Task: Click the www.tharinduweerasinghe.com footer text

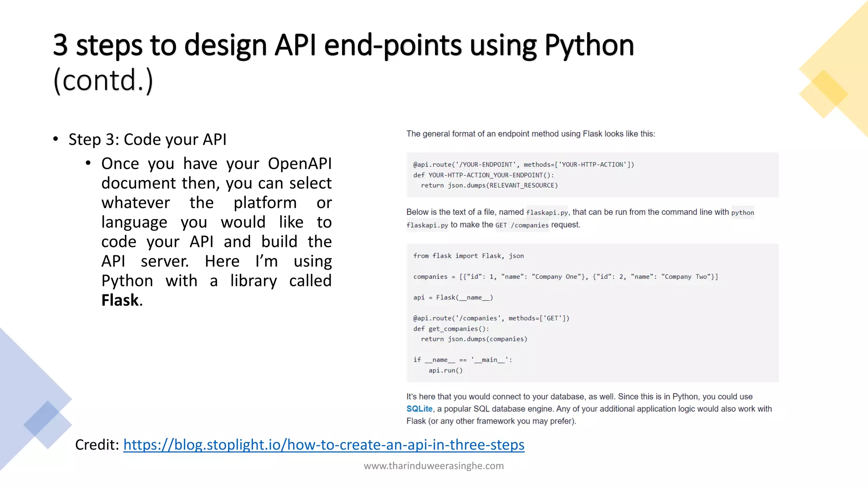Action: pos(434,466)
